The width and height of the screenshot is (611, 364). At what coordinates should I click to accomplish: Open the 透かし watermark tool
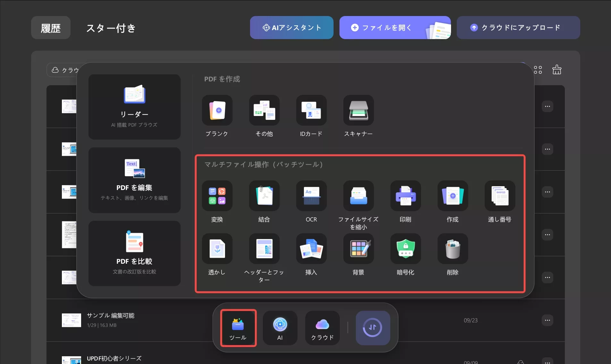pos(217,249)
